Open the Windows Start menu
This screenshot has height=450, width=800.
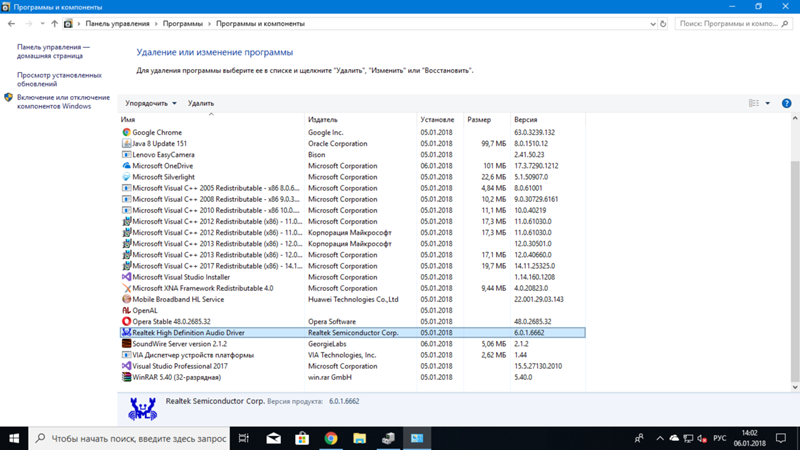click(x=14, y=438)
